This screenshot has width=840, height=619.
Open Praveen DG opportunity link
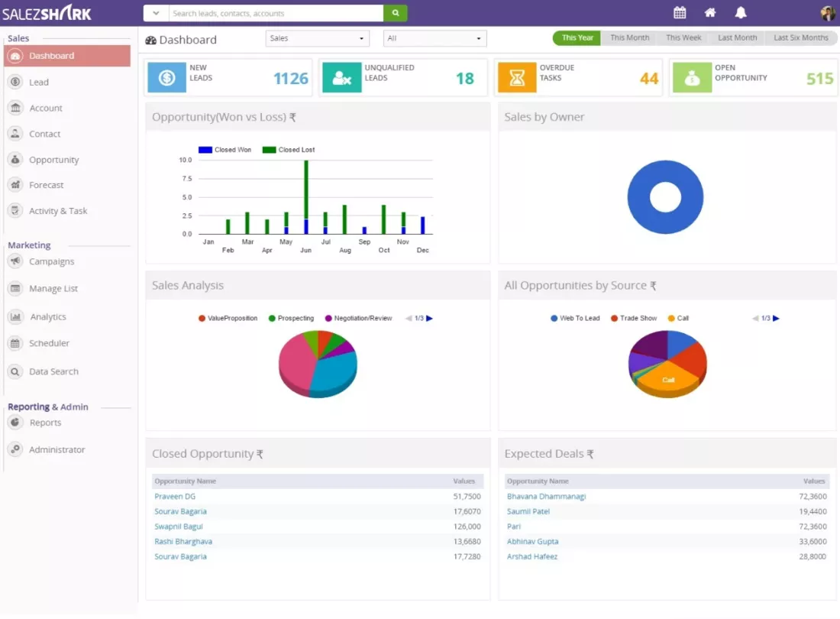click(175, 496)
